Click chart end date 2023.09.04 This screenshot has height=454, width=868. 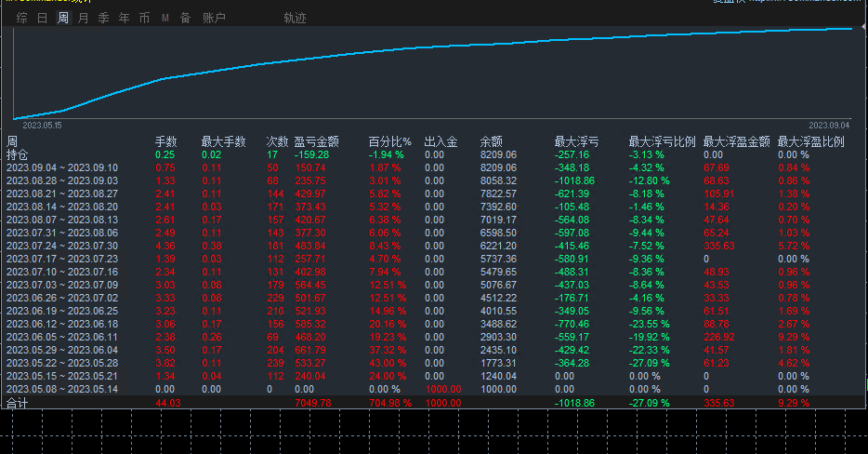coord(829,126)
